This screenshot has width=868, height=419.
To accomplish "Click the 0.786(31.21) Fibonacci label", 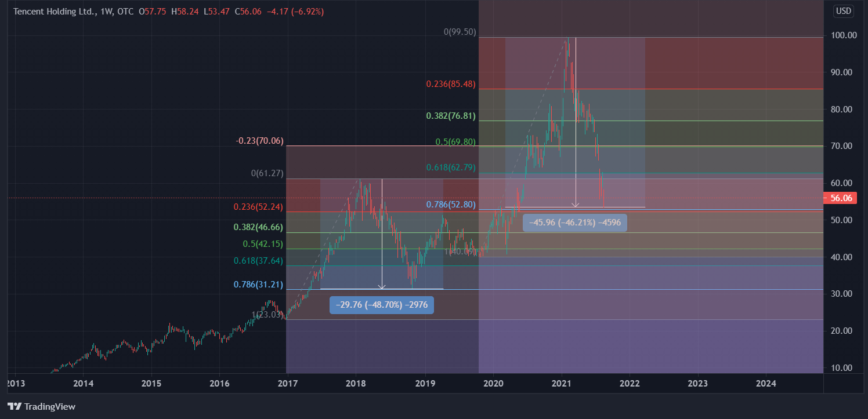I will [x=259, y=285].
